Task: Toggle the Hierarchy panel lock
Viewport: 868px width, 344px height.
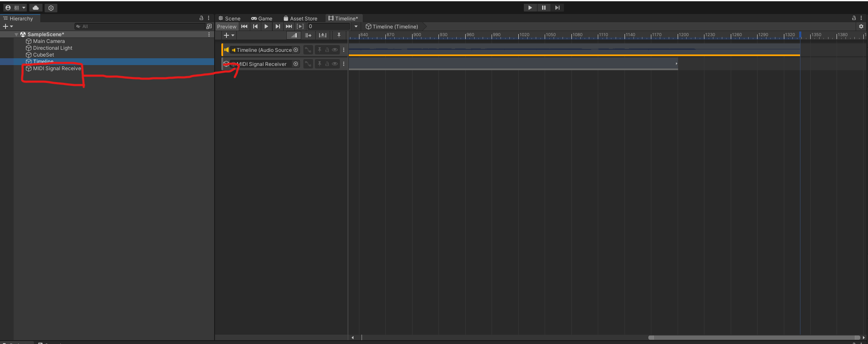Action: point(201,18)
